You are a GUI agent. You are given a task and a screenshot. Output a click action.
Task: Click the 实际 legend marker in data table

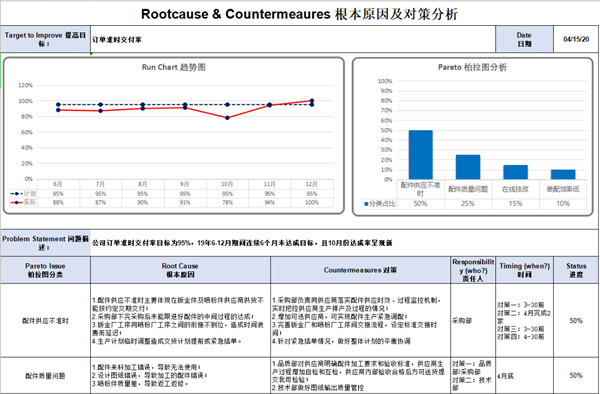(16, 202)
